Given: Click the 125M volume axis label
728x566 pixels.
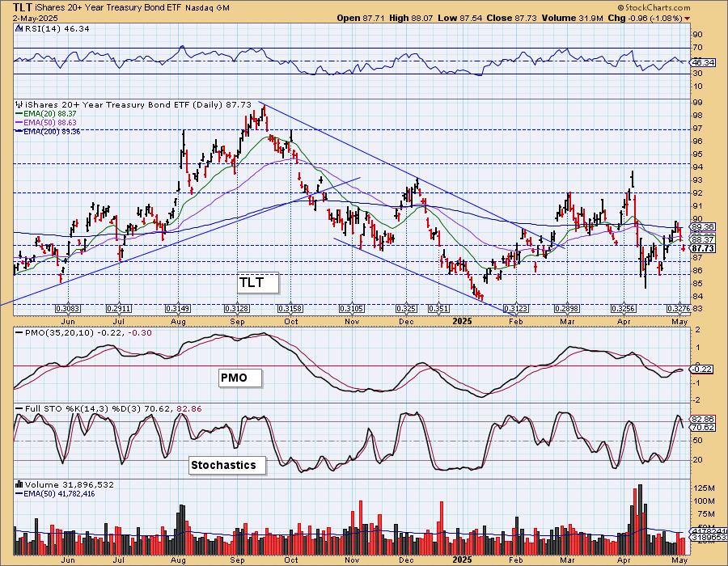Looking at the screenshot, I should pyautogui.click(x=705, y=488).
